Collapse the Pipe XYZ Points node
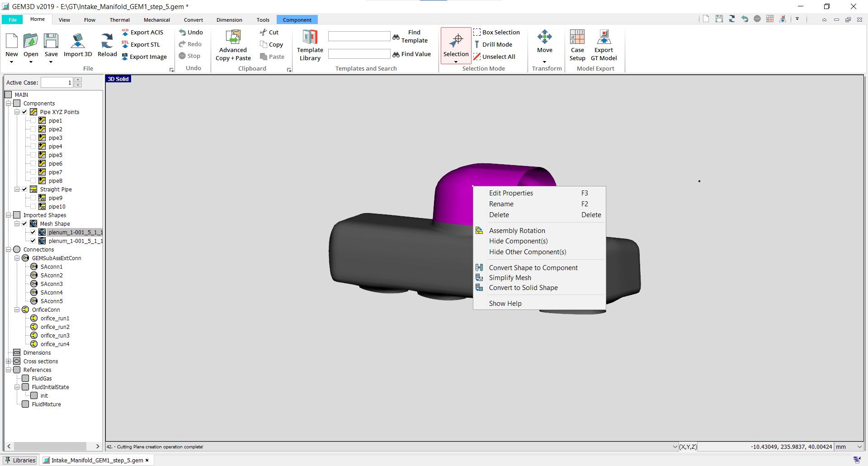 pyautogui.click(x=17, y=112)
